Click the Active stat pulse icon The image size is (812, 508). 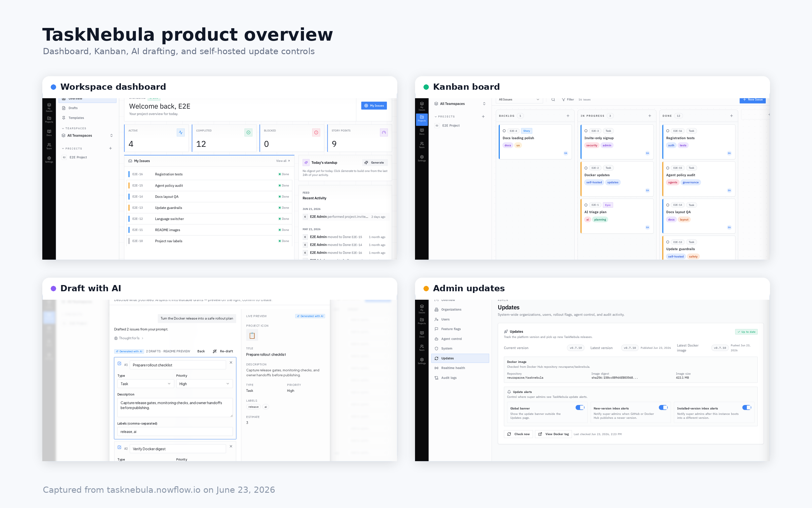180,132
